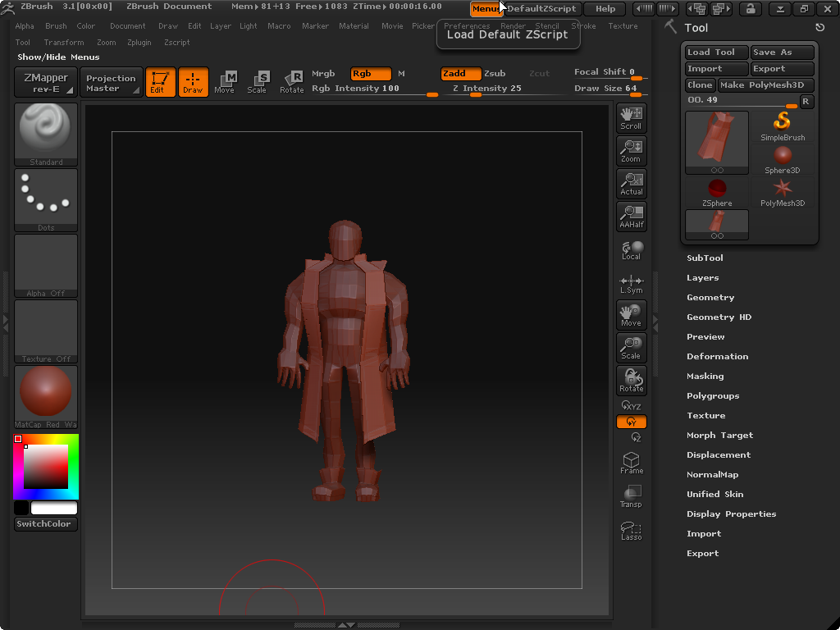Image resolution: width=840 pixels, height=630 pixels.
Task: Click the Scale icon in right shelf
Action: coord(631,348)
